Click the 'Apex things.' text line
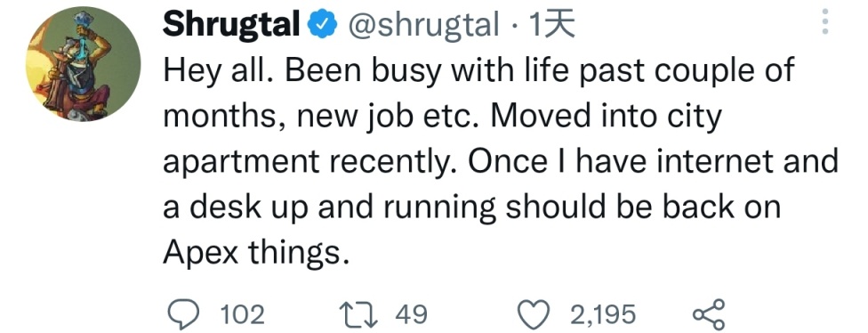Screen dimensions: 868x333 click(257, 254)
